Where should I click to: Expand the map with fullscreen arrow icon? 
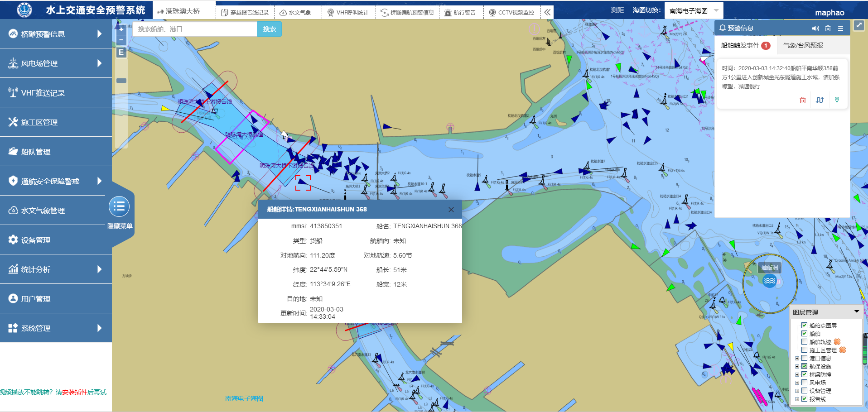tap(858, 25)
